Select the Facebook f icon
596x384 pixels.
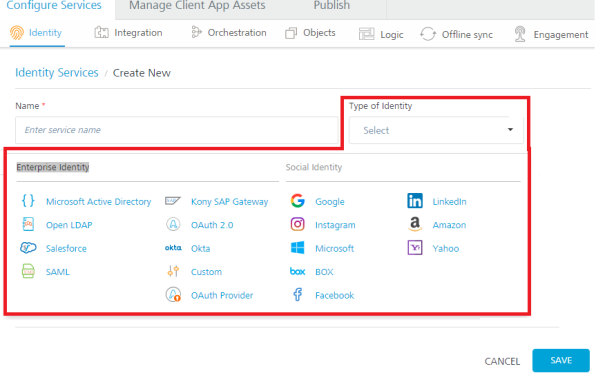coord(298,295)
